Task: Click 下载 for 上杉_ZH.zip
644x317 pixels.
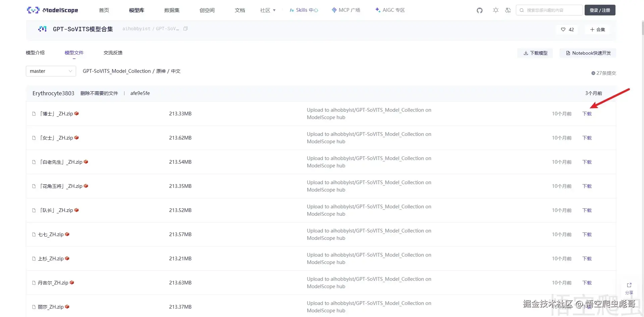Action: 587,259
